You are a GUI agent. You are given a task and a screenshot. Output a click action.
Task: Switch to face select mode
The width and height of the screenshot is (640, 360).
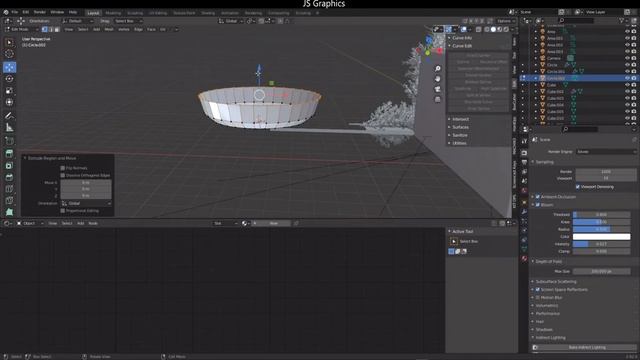pos(57,29)
